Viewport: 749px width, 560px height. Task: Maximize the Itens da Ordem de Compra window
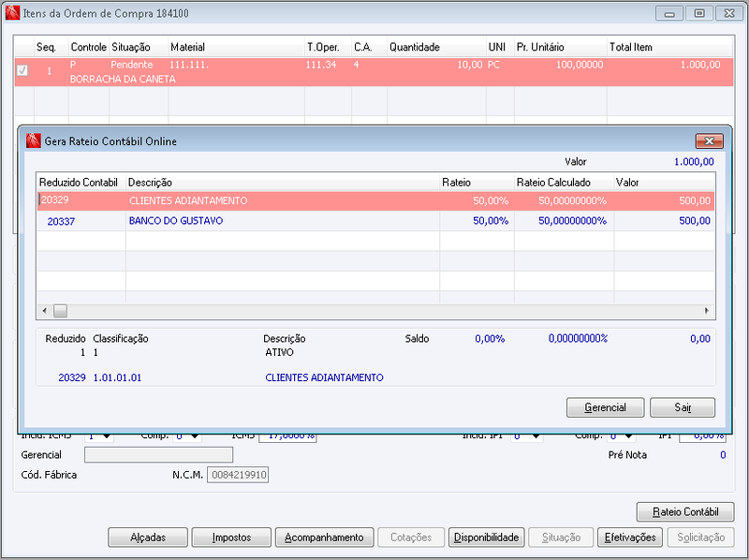698,13
